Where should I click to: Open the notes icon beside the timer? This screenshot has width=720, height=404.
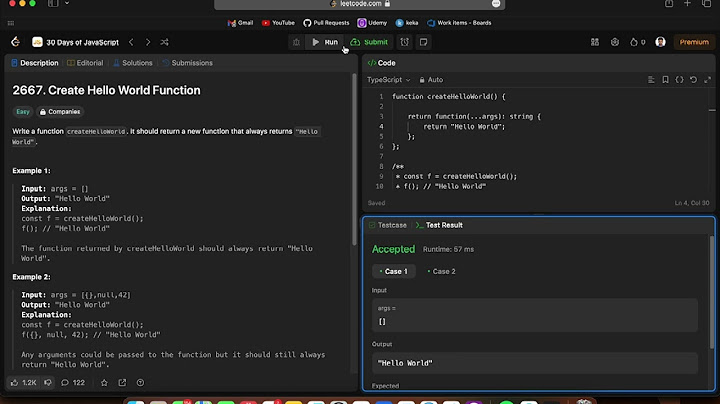coord(423,42)
